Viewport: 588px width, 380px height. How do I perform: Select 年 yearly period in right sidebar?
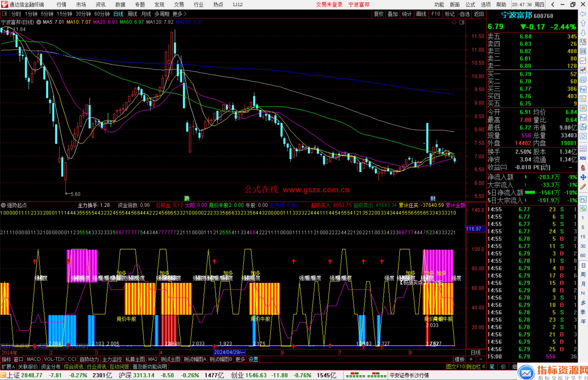click(x=583, y=321)
